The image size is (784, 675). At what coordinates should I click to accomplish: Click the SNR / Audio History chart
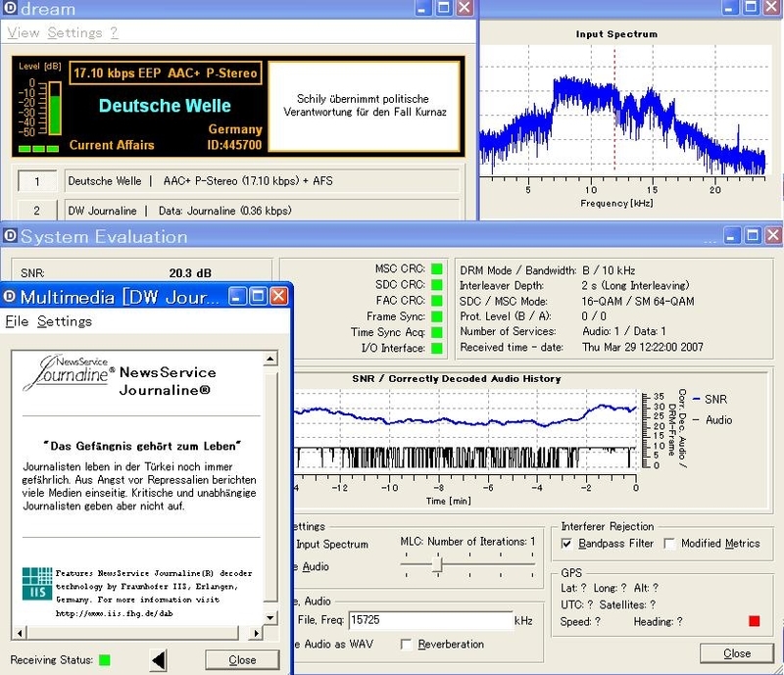465,430
